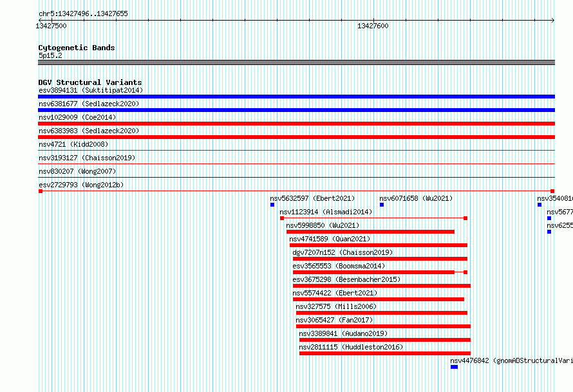Select red bar under nsv3389841
Viewport: 573px width, 392px height.
coord(385,340)
